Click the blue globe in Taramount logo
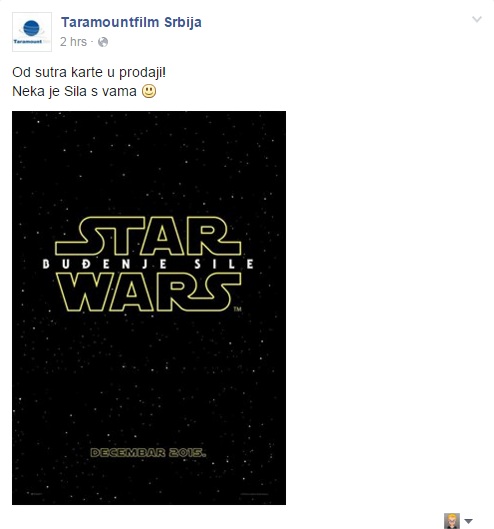Image resolution: width=494 pixels, height=529 pixels. click(31, 28)
